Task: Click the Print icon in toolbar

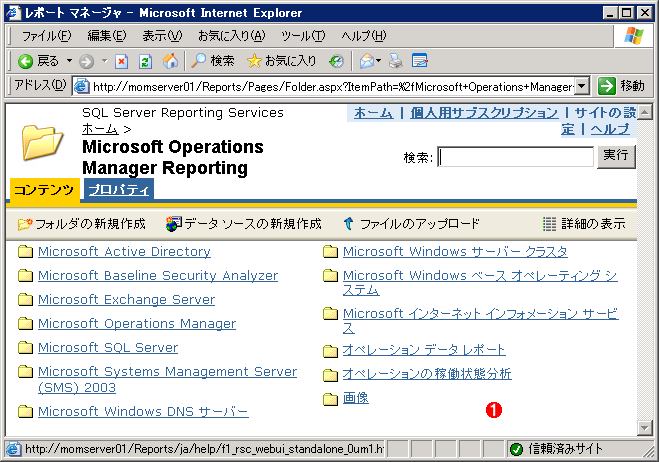Action: coord(395,61)
